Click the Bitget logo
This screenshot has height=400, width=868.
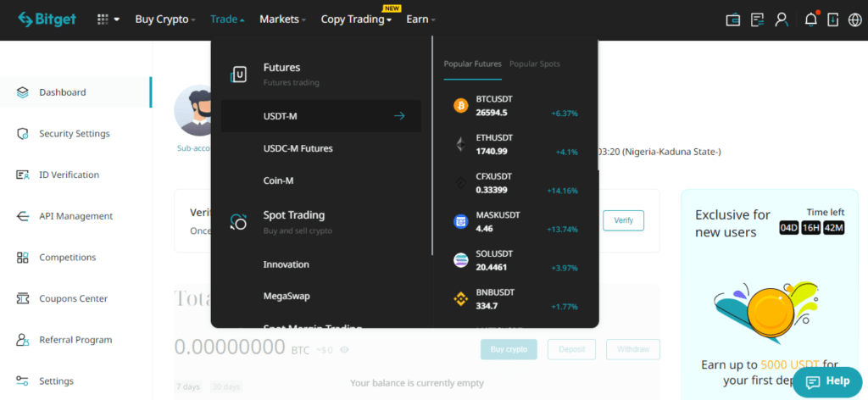[x=47, y=19]
